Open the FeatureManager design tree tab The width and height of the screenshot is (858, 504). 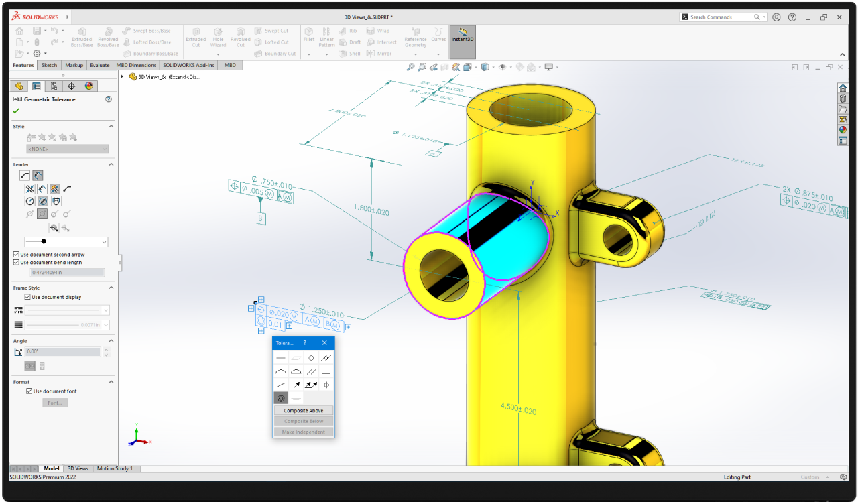pos(19,86)
